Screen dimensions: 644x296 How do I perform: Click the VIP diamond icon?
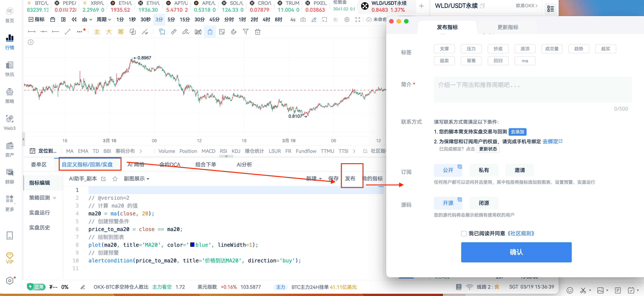click(x=10, y=258)
